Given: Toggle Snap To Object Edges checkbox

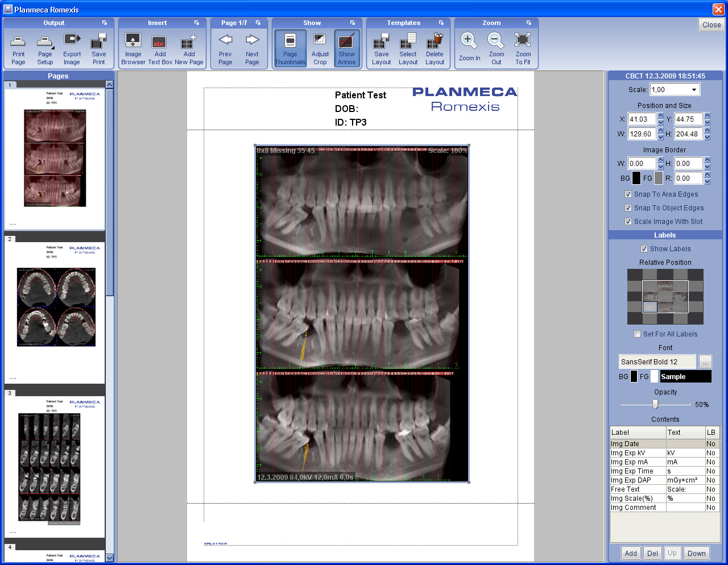Looking at the screenshot, I should point(628,208).
